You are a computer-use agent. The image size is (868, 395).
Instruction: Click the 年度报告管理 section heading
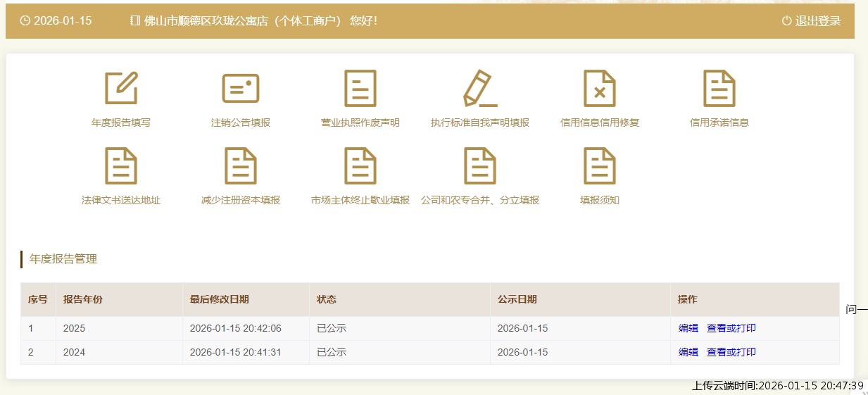[63, 259]
